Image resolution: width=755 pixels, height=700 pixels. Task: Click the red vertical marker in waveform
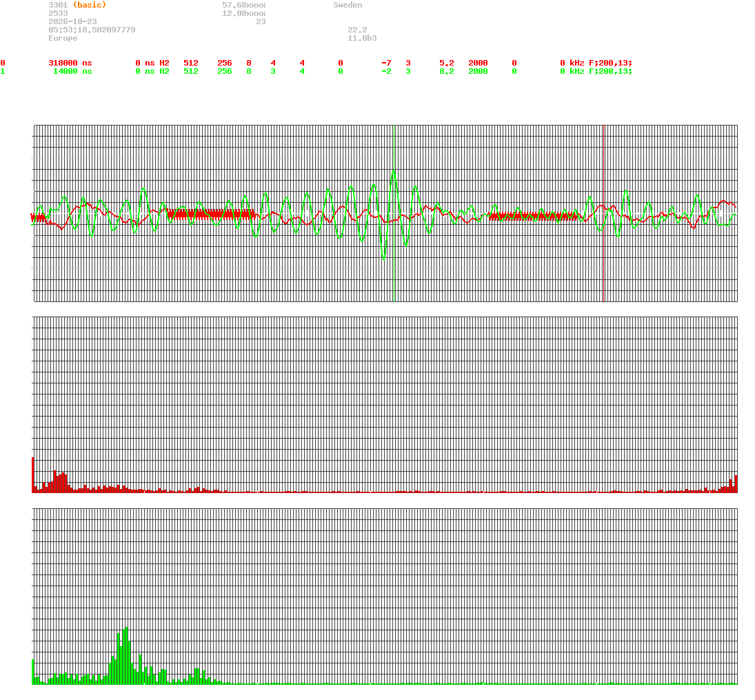click(604, 213)
